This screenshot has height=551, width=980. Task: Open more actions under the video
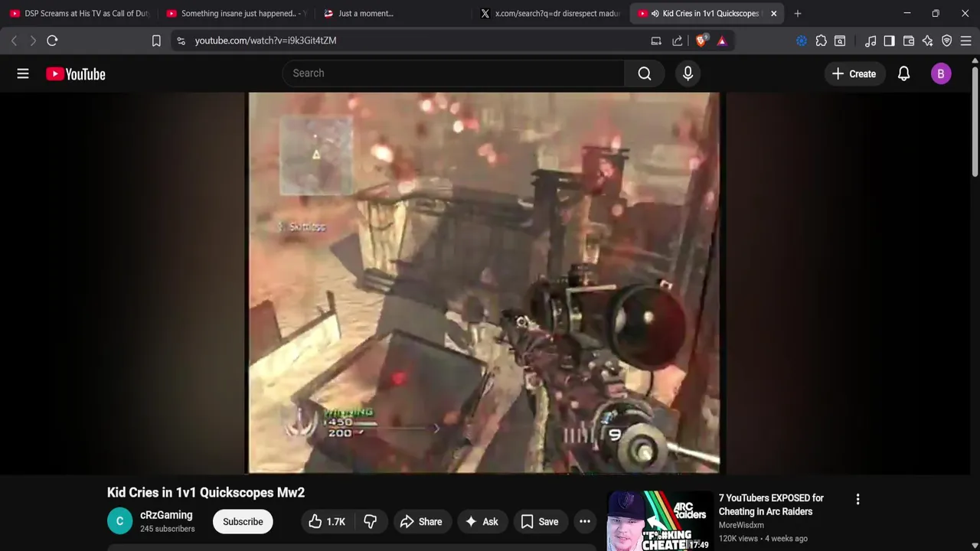coord(585,522)
